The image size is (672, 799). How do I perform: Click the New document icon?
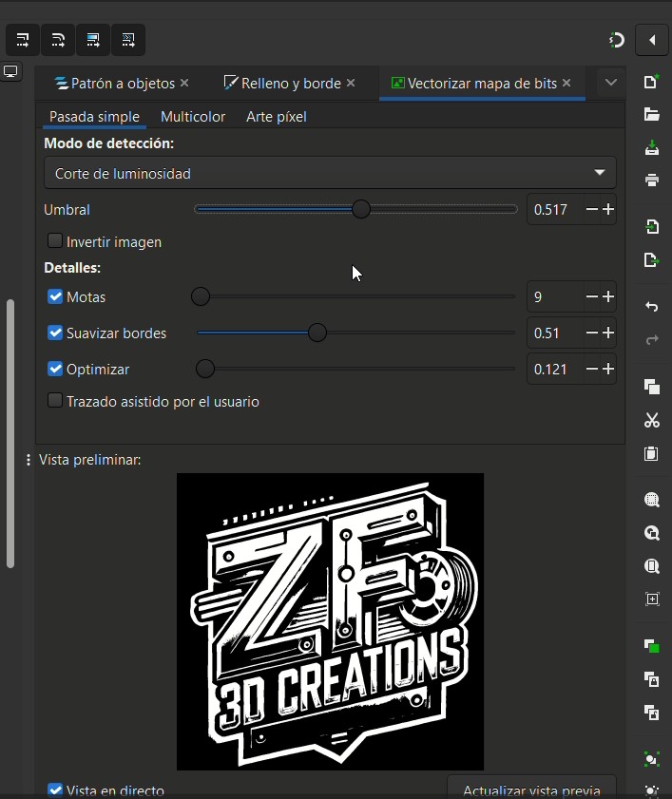[652, 82]
